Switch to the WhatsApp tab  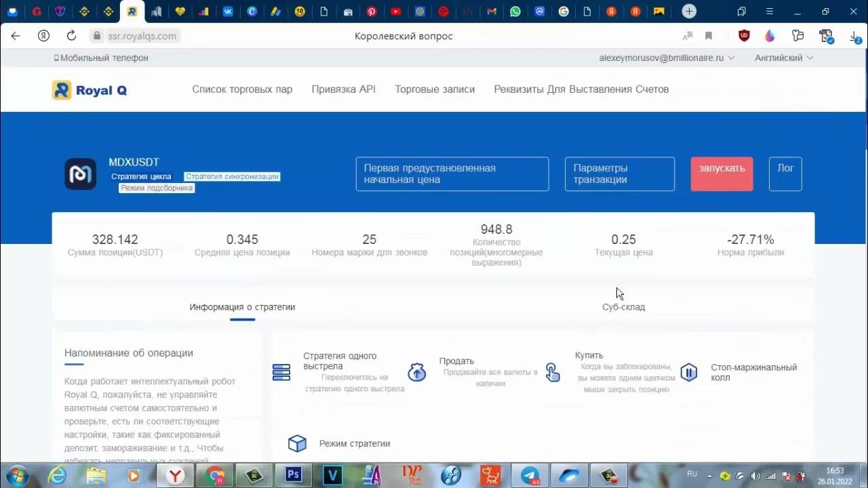[x=515, y=12]
